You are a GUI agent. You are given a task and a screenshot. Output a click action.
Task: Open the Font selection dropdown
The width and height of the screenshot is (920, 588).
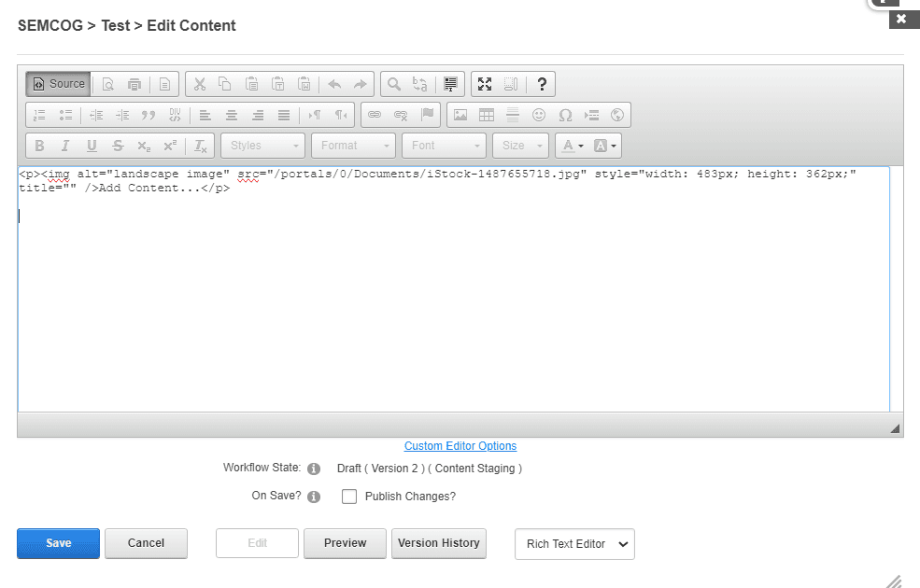pos(443,145)
